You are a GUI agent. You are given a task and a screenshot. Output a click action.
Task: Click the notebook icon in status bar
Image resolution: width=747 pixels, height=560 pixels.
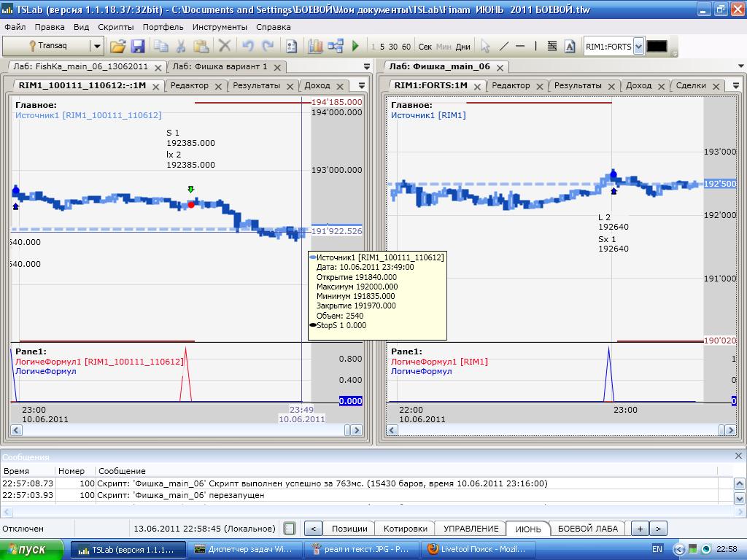pyautogui.click(x=290, y=529)
